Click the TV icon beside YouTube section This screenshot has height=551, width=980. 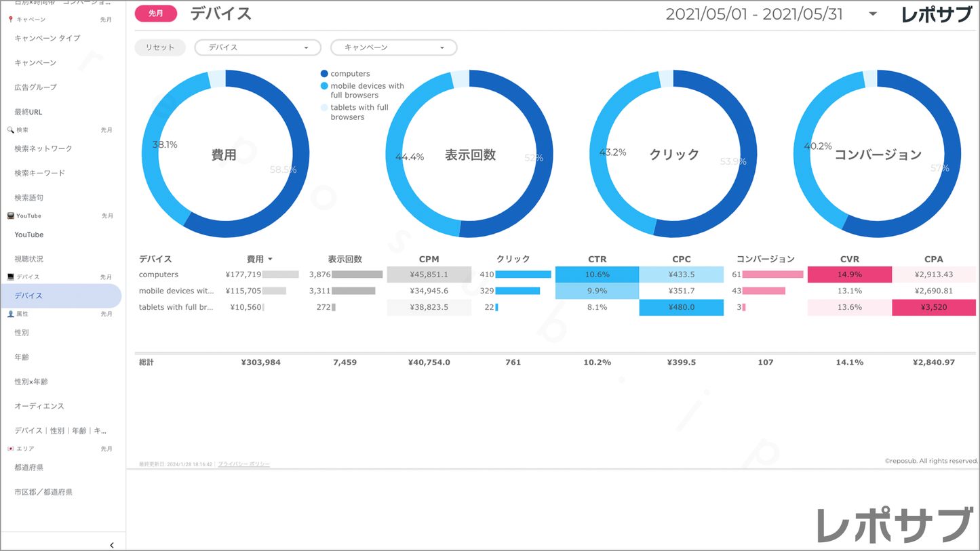pyautogui.click(x=10, y=216)
